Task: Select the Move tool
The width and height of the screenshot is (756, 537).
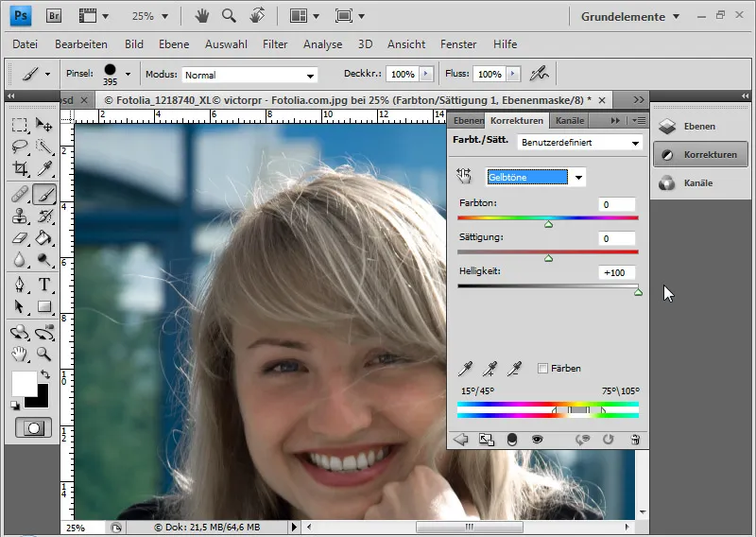Action: 44,126
